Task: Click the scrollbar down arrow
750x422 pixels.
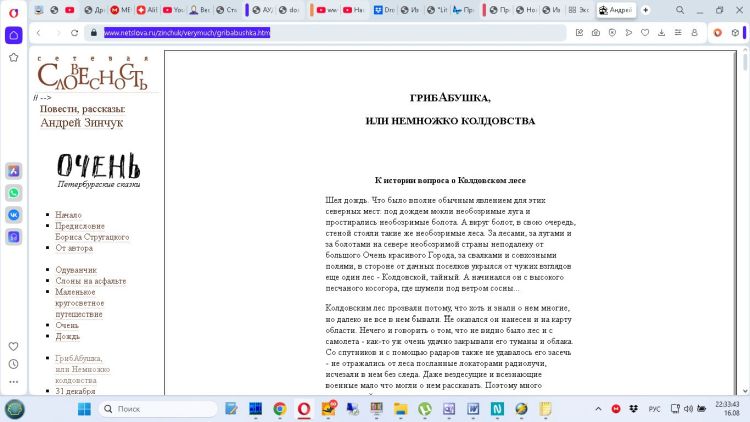Action: tap(745, 391)
